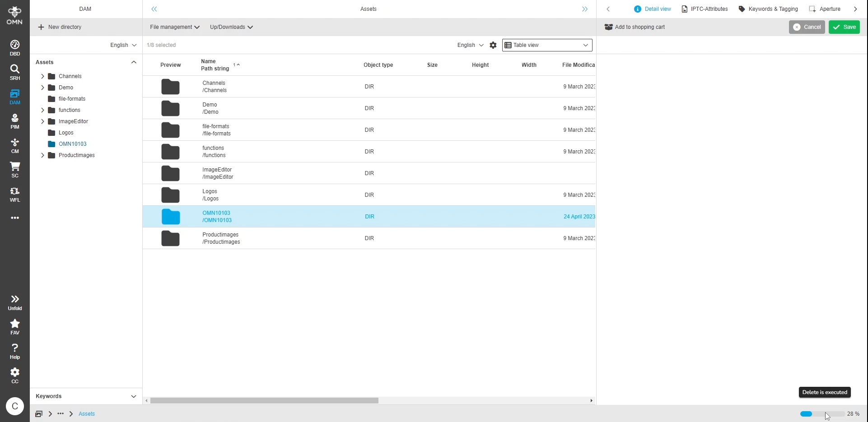Open FAV favorites from sidebar
The width and height of the screenshot is (868, 422).
pyautogui.click(x=15, y=327)
